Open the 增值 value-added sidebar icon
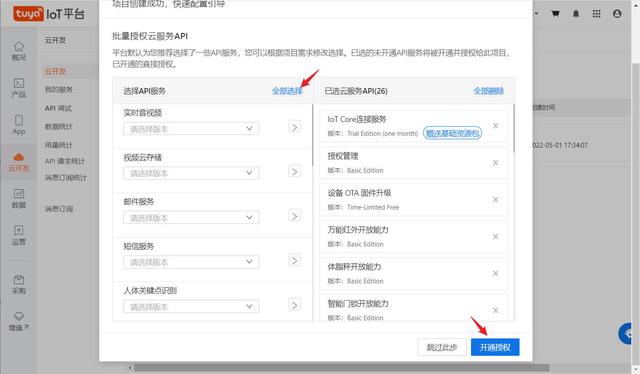The height and width of the screenshot is (374, 640). 19,321
